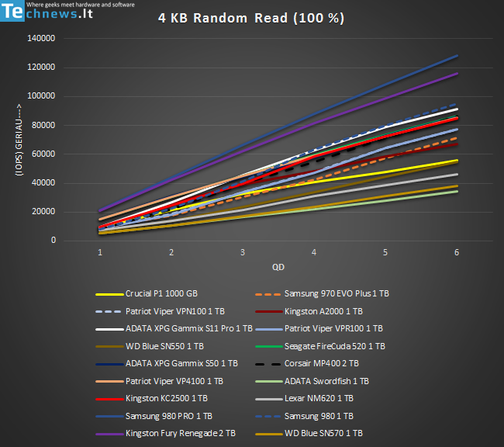Viewport: 504px width, 447px height.
Task: Click the '(IOPS) GERIAU--->' vertical axis title
Action: (19, 140)
